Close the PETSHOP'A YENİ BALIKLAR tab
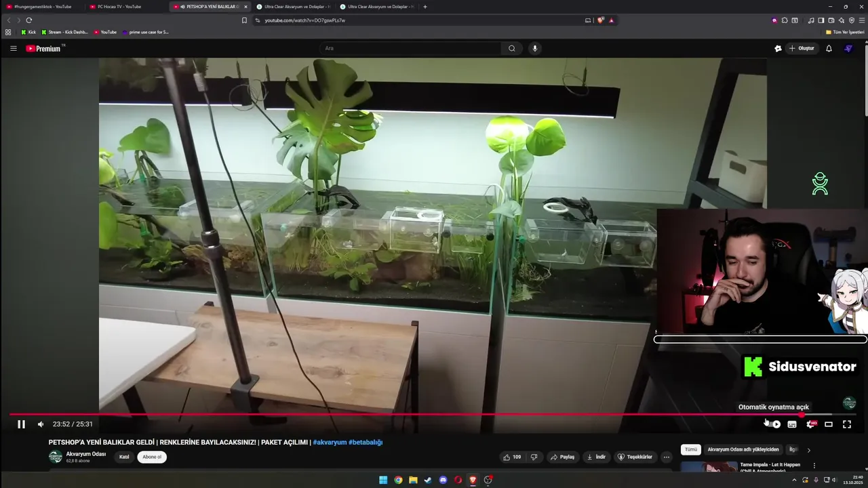The height and width of the screenshot is (488, 868). (245, 7)
